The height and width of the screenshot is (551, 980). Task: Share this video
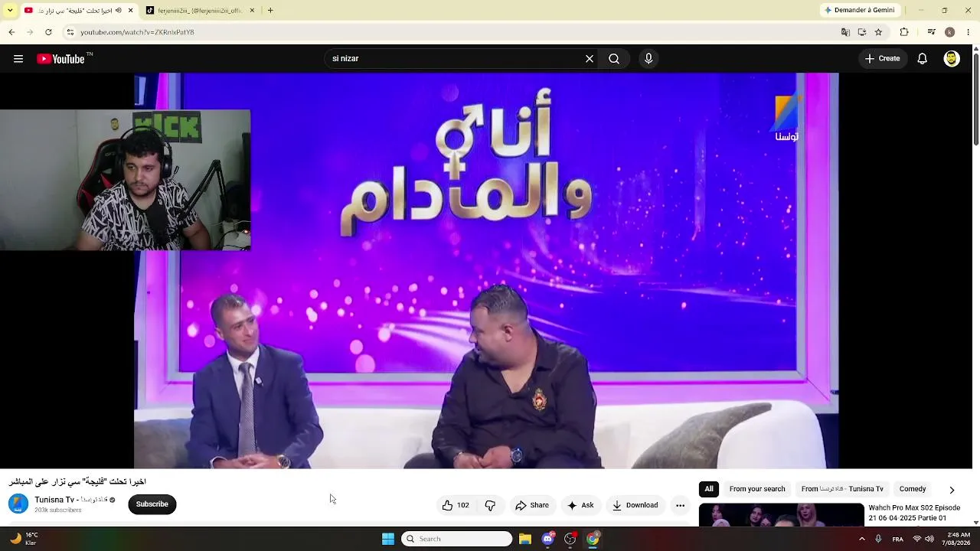click(x=532, y=505)
